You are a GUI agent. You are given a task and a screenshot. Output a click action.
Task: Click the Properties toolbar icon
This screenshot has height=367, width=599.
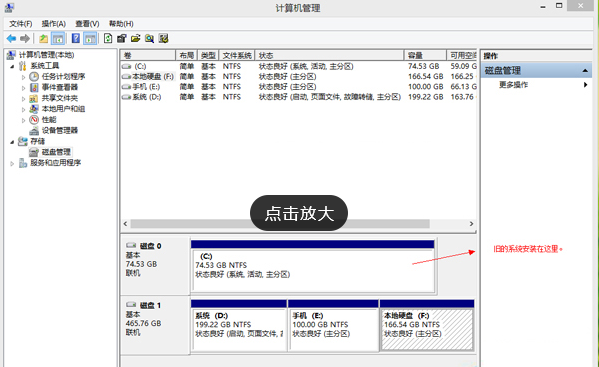coord(122,38)
